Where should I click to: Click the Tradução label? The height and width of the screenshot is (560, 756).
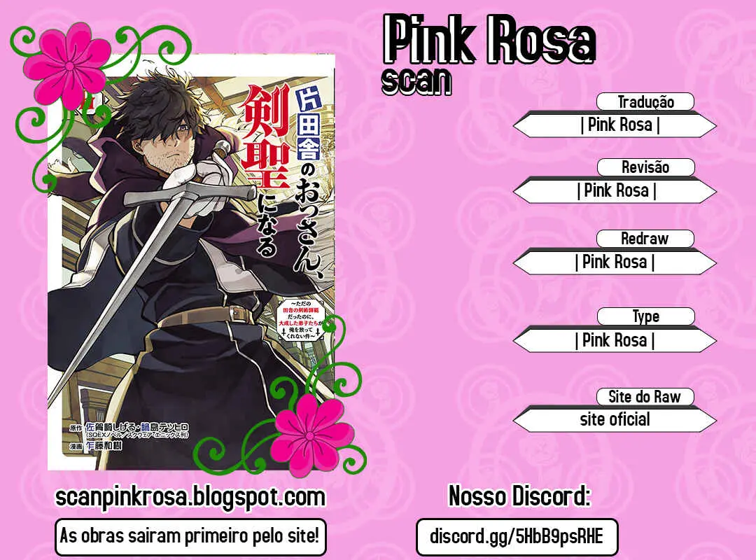click(645, 101)
